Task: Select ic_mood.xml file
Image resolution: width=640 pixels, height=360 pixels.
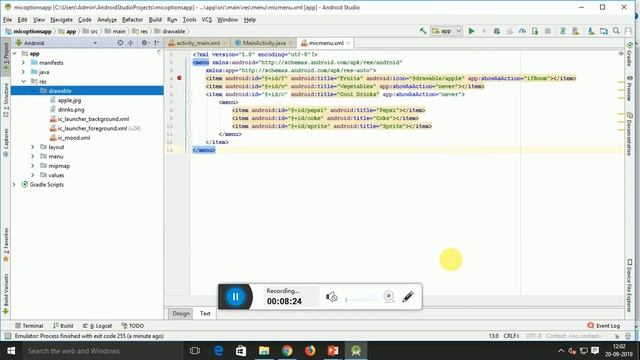Action: pyautogui.click(x=74, y=138)
